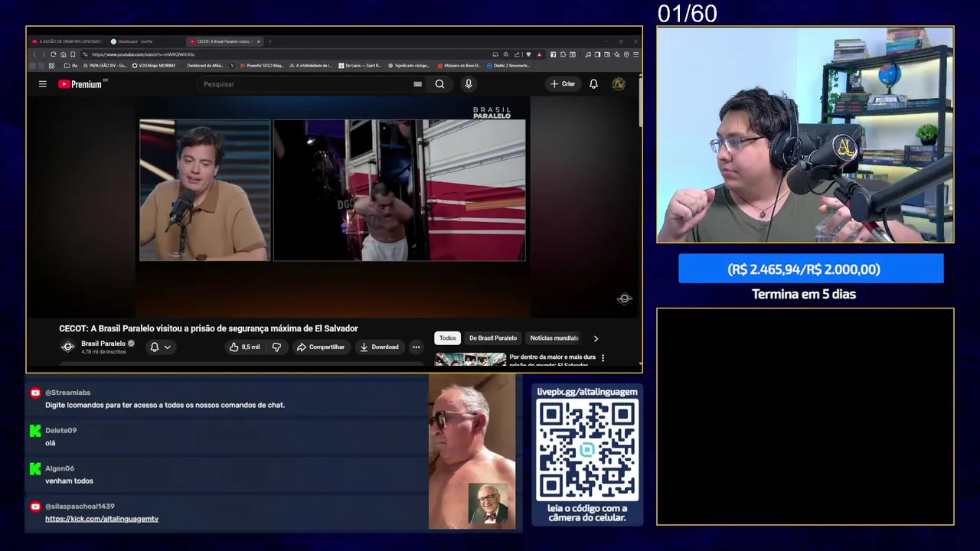Screen dimensions: 980x551
Task: Open options menu for recommended video 'Por dentro da maior'
Action: click(603, 357)
